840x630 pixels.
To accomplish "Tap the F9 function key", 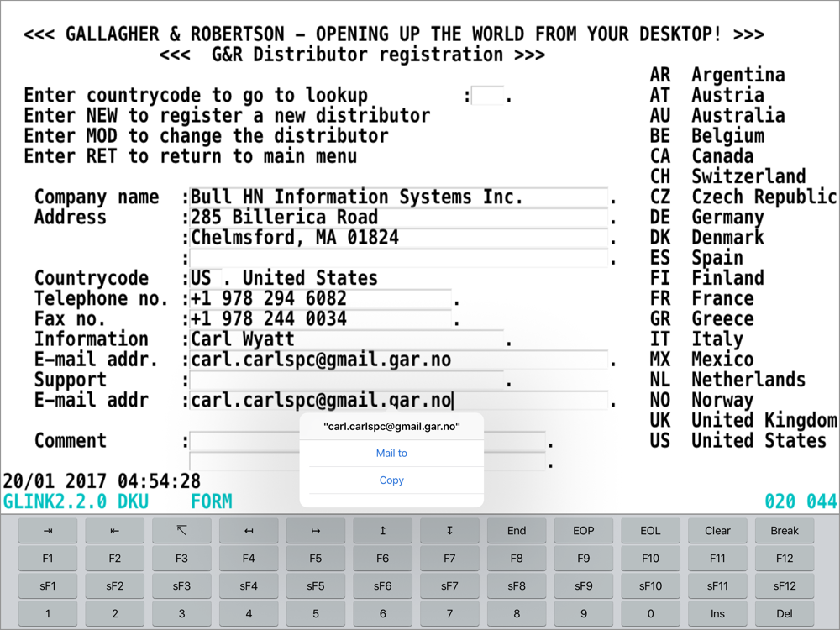I will (x=584, y=559).
